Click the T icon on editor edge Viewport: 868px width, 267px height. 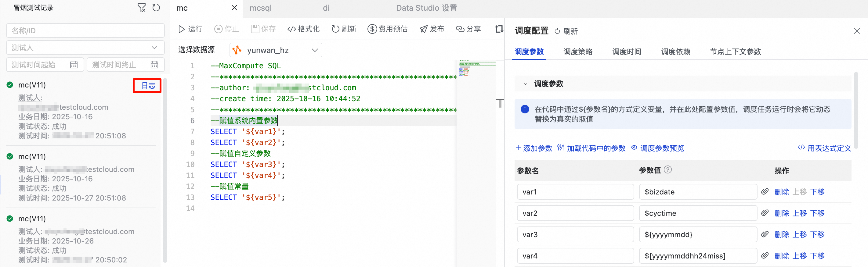(500, 103)
